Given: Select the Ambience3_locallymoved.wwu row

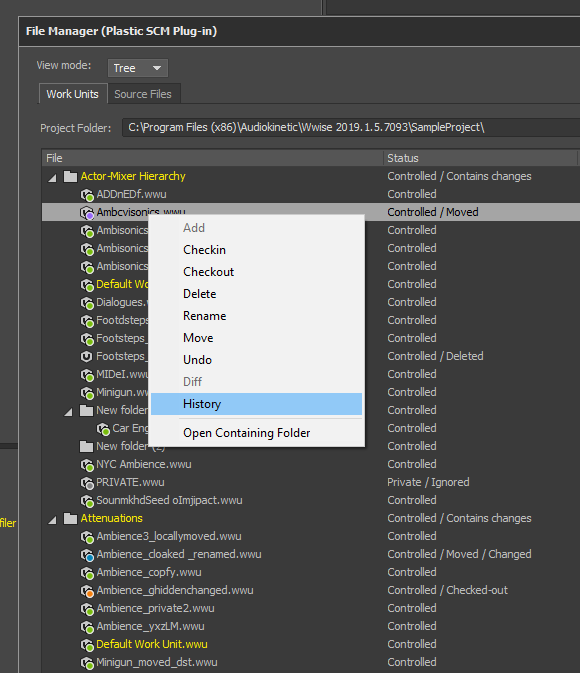Looking at the screenshot, I should pyautogui.click(x=311, y=537).
